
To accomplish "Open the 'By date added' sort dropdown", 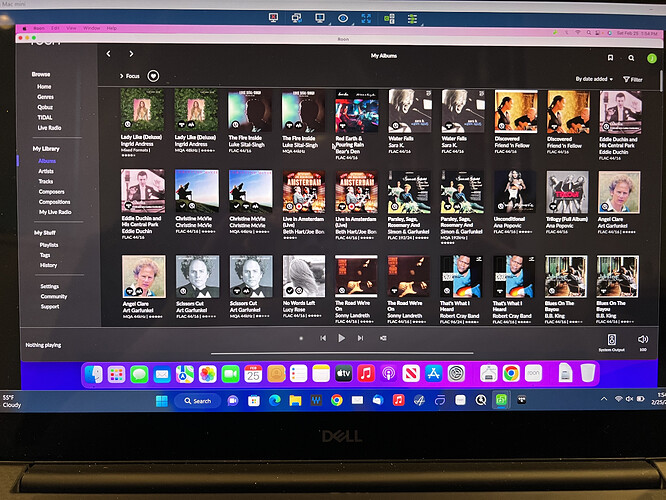I will pyautogui.click(x=594, y=79).
